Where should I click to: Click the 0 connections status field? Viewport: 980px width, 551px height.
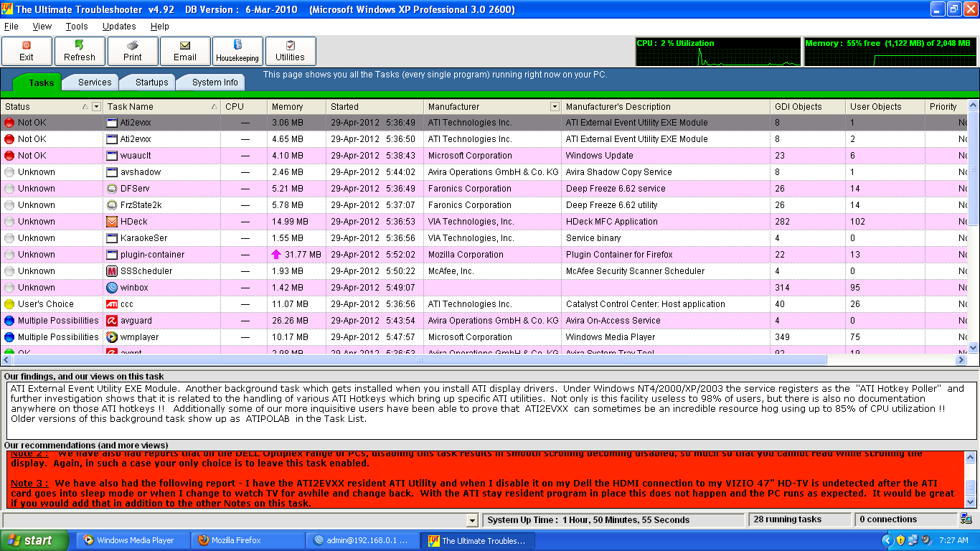[905, 520]
